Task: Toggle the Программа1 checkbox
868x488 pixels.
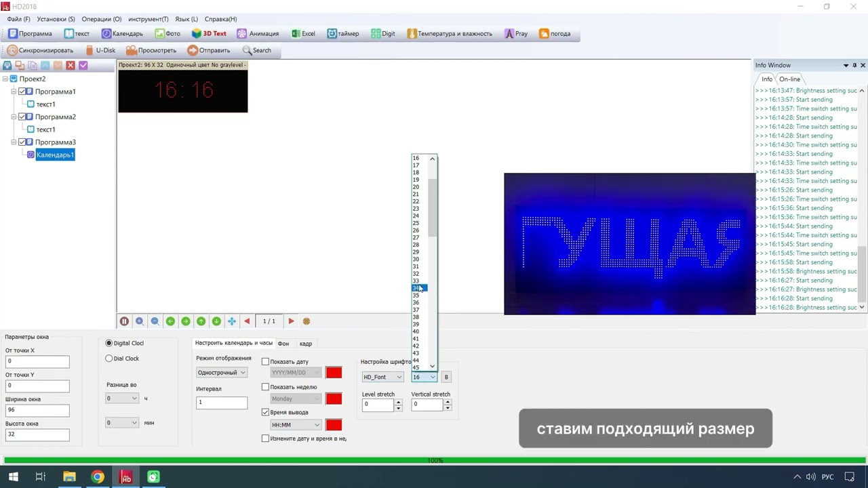Action: coord(22,91)
